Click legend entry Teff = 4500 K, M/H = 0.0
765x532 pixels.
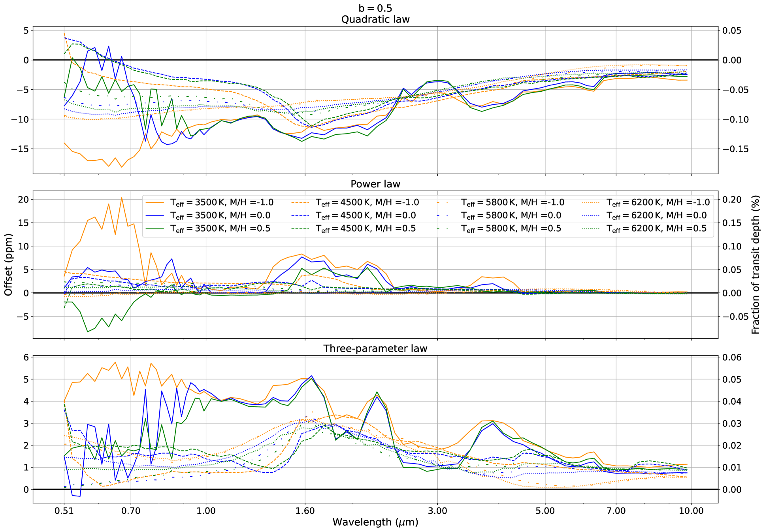366,215
